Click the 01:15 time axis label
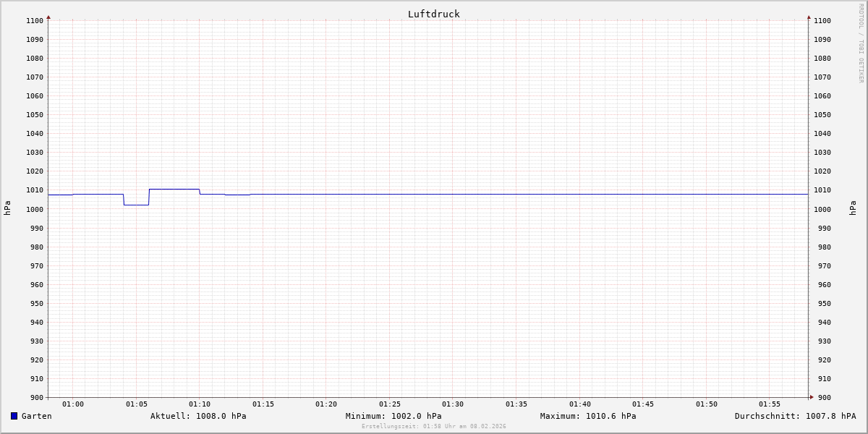Viewport: 868px width, 434px height. (263, 404)
